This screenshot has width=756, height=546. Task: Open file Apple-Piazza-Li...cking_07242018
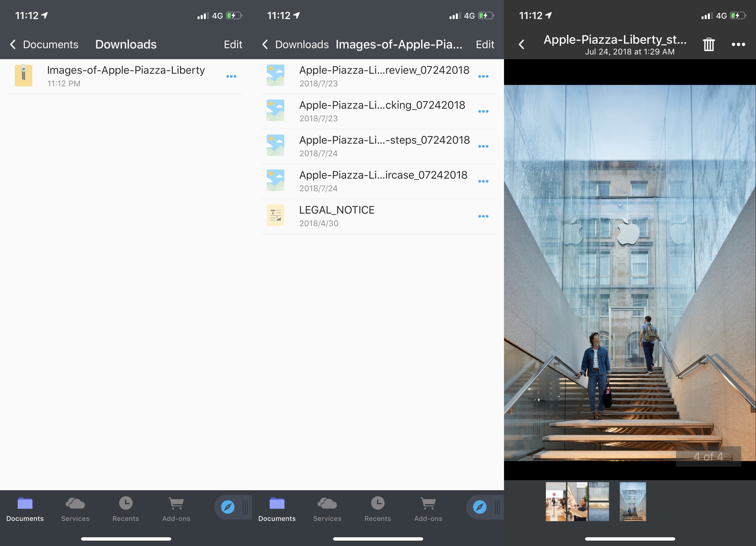coord(382,105)
